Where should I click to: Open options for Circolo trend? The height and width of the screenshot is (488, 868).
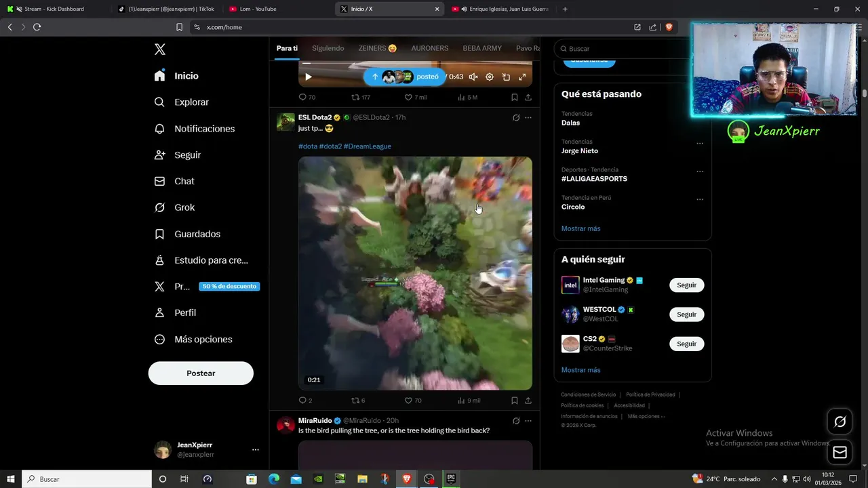(700, 199)
